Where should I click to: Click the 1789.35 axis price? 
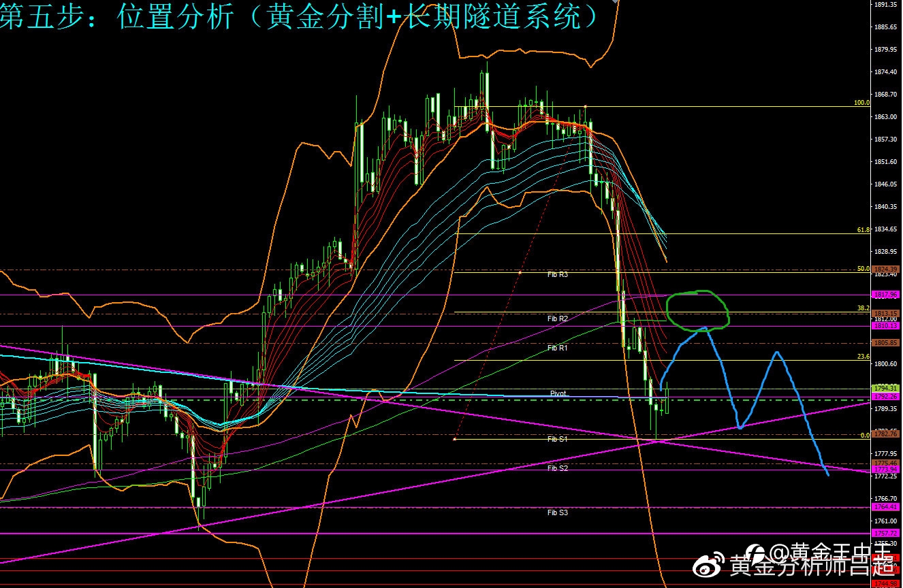click(x=885, y=408)
